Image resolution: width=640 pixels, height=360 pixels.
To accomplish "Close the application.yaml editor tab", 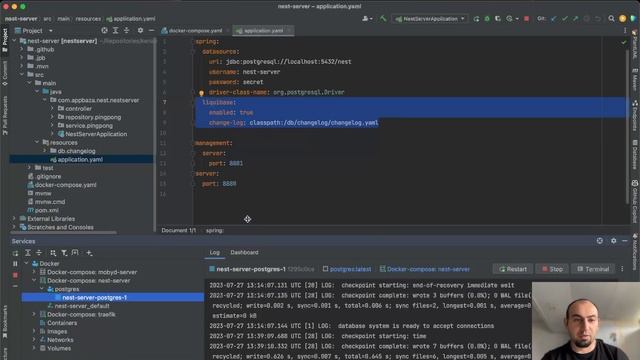I will point(289,31).
